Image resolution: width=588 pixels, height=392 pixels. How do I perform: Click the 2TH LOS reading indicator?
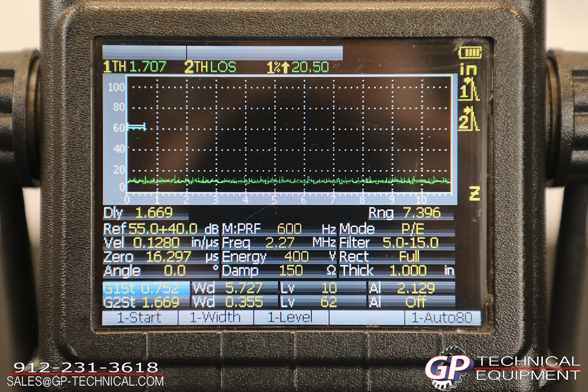coord(210,67)
